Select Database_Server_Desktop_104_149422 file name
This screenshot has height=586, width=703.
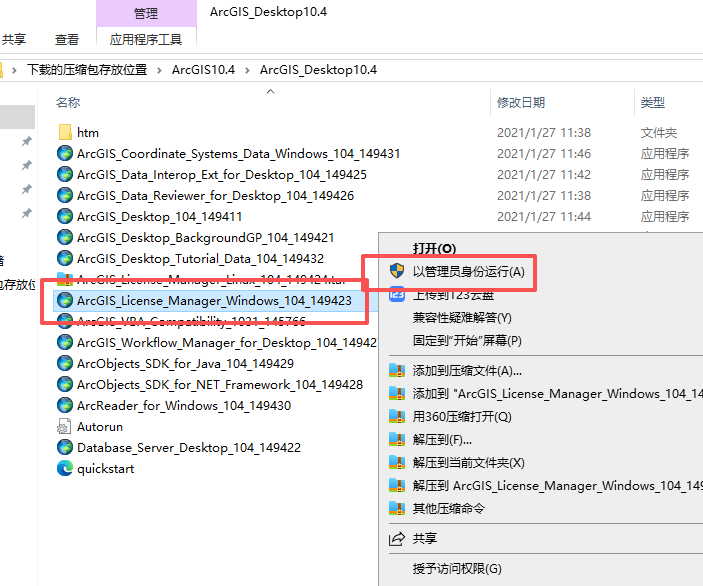pos(189,447)
